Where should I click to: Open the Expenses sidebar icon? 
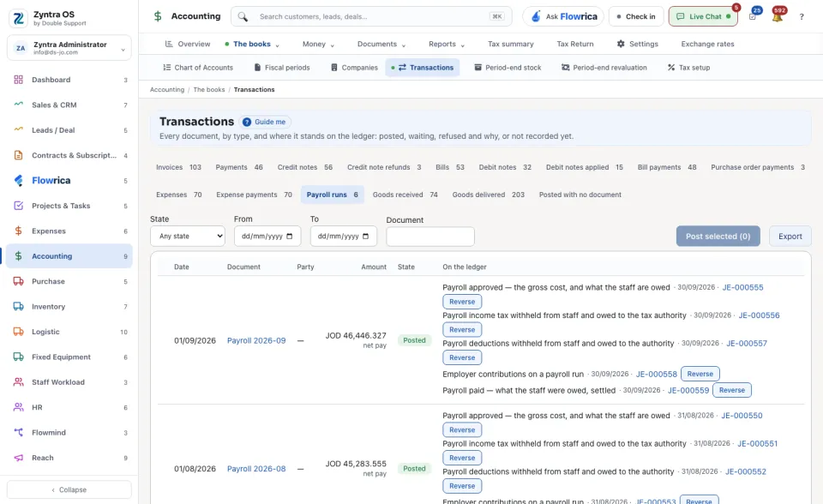18,231
